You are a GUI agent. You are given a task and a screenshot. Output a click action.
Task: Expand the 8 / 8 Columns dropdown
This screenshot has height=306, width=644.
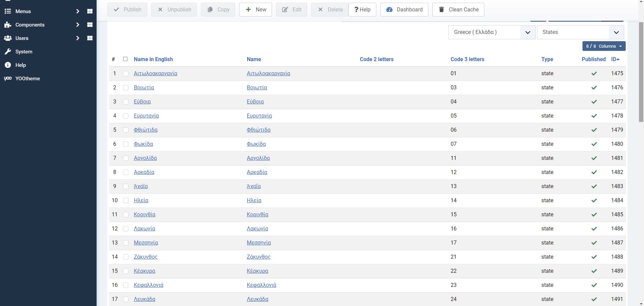pyautogui.click(x=604, y=46)
